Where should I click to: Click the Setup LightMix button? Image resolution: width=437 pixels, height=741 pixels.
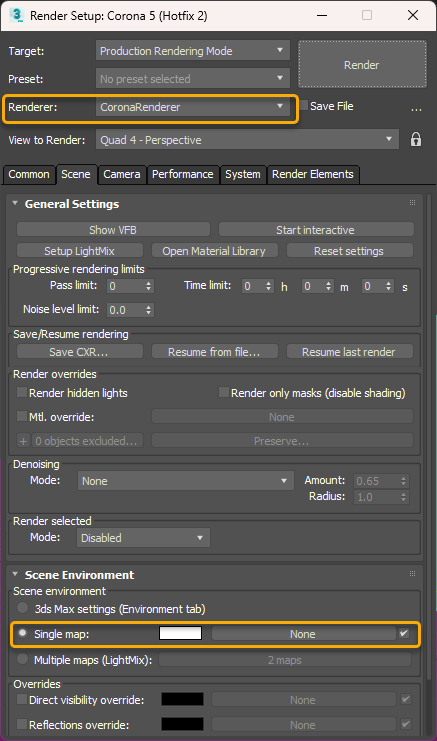80,251
